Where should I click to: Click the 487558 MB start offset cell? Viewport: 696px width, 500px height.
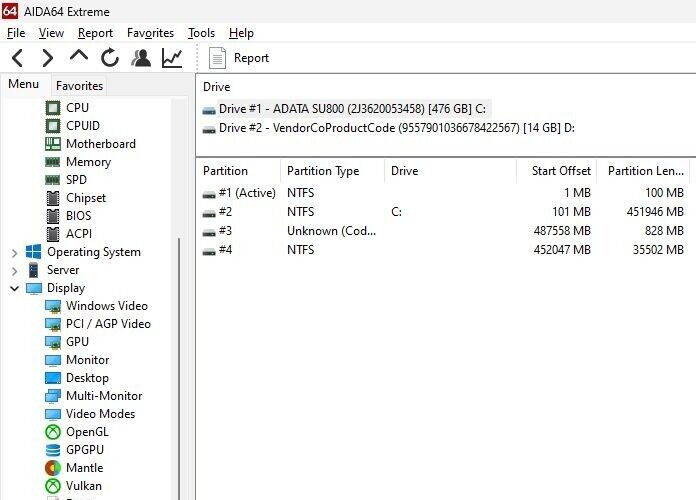(x=562, y=231)
